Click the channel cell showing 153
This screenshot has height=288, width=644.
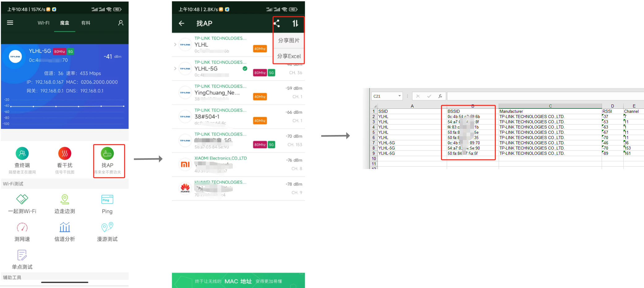coord(634,148)
